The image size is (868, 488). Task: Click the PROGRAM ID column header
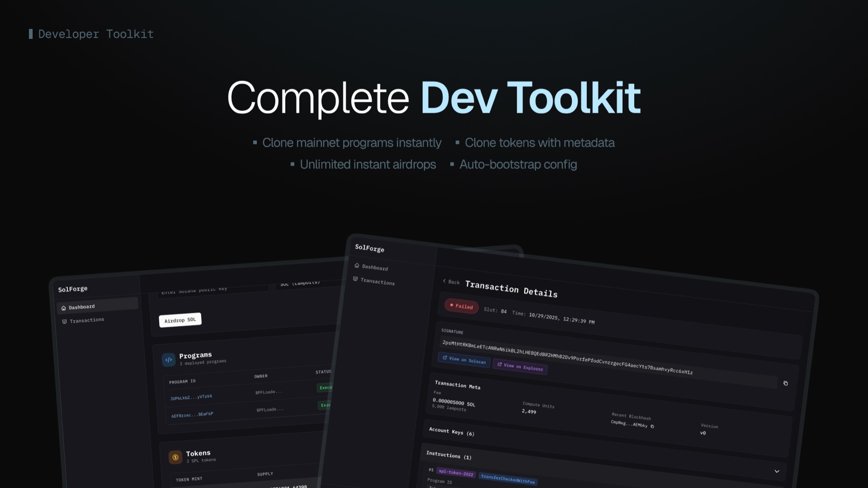(x=182, y=381)
